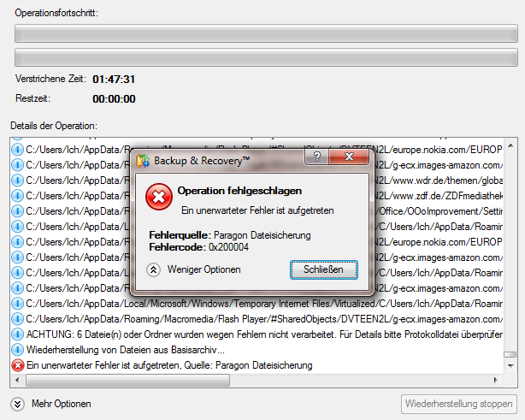Click the red error icon in dialog
Viewport: 525px width, 420px height.
tap(159, 197)
